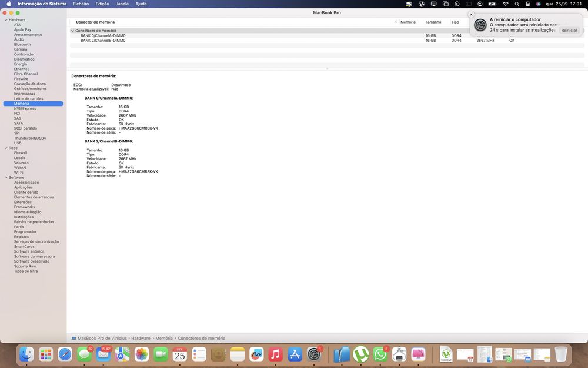The width and height of the screenshot is (588, 368).
Task: Open Photos app in the Dock
Action: click(141, 354)
